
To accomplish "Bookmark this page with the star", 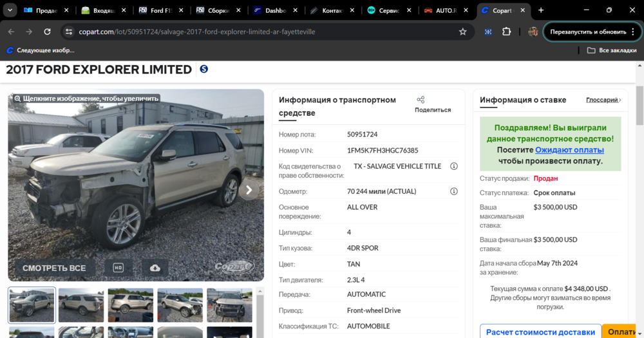I will pyautogui.click(x=463, y=32).
